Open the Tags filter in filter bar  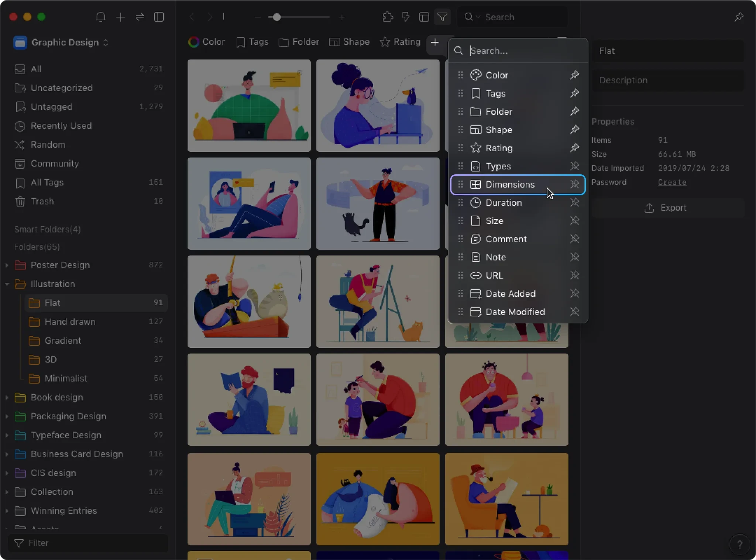pyautogui.click(x=252, y=42)
